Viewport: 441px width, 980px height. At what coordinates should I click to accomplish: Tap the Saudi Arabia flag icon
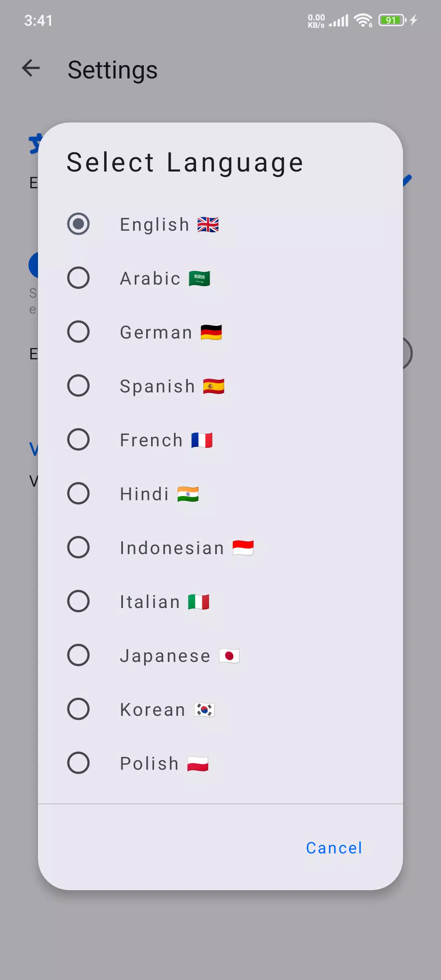[199, 278]
